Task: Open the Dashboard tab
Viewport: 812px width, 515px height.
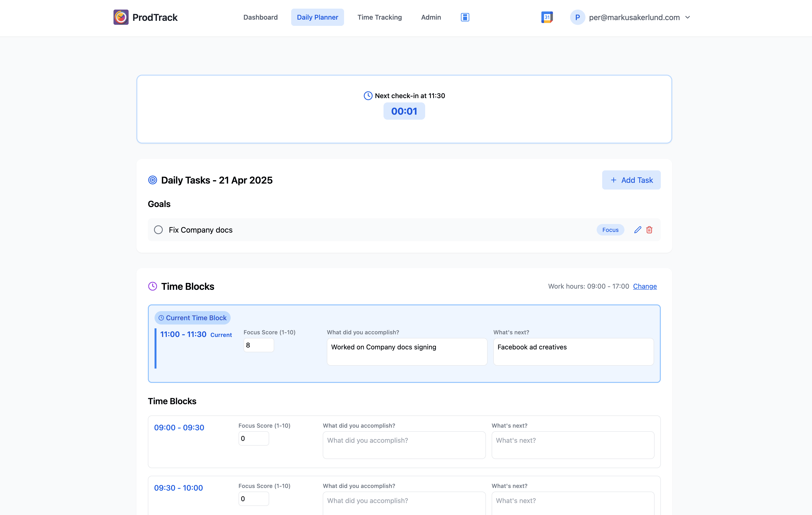Action: coord(260,17)
